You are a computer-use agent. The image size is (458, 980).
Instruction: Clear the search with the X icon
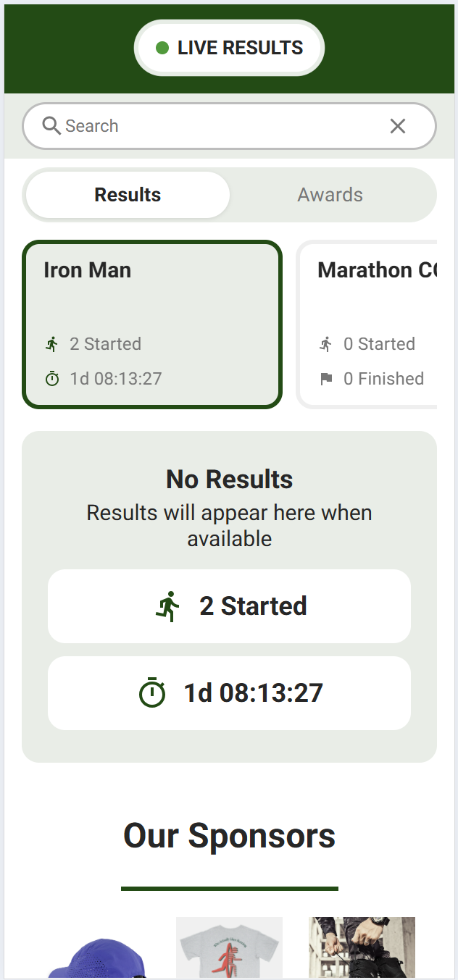(398, 126)
